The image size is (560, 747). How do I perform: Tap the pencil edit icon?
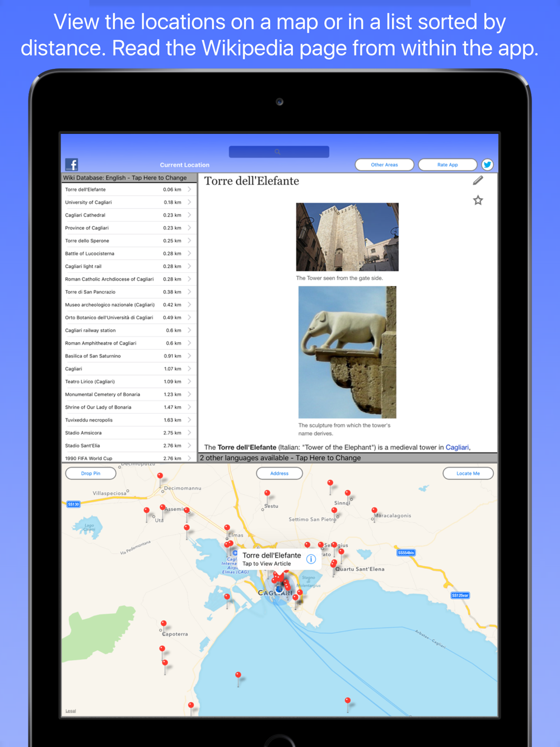point(478,180)
